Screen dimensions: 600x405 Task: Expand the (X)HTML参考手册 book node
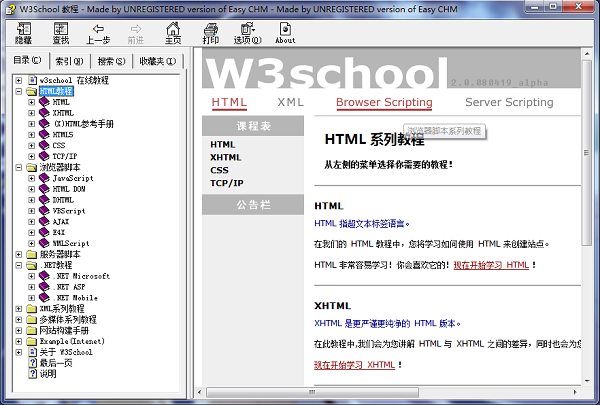click(x=31, y=124)
